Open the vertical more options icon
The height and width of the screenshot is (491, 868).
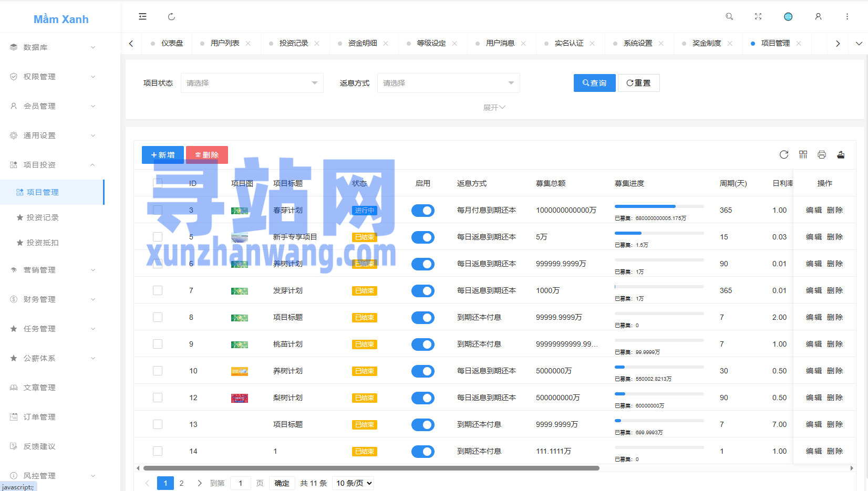(847, 16)
